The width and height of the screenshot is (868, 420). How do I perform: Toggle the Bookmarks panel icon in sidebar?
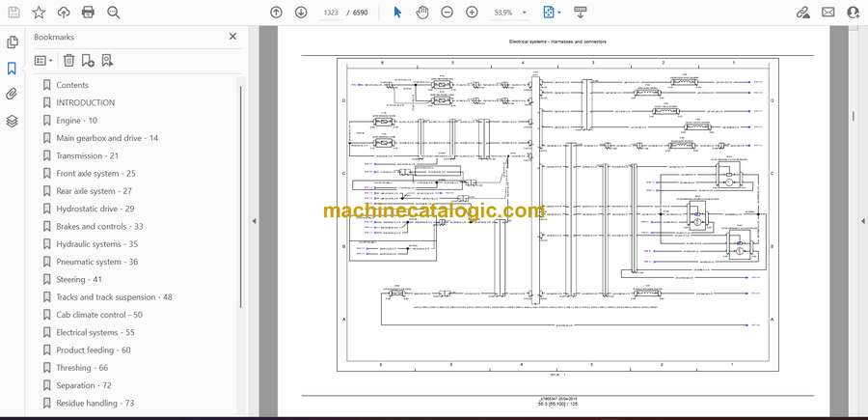coord(12,69)
